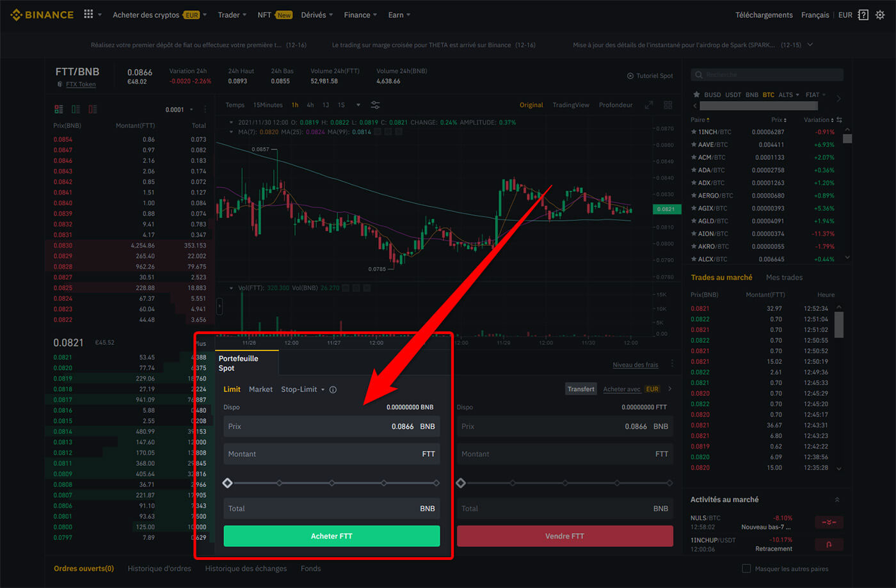Screen dimensions: 896x588
Task: Click the buy Montant FTT input field
Action: coord(332,454)
